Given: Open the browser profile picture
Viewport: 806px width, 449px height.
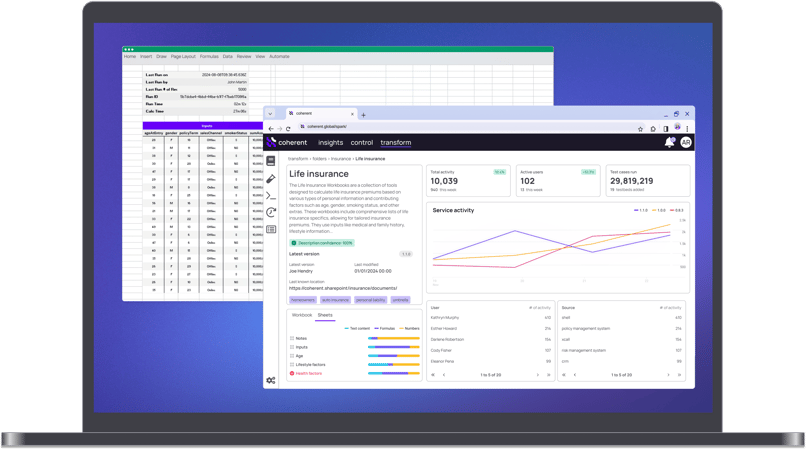Looking at the screenshot, I should click(x=677, y=127).
